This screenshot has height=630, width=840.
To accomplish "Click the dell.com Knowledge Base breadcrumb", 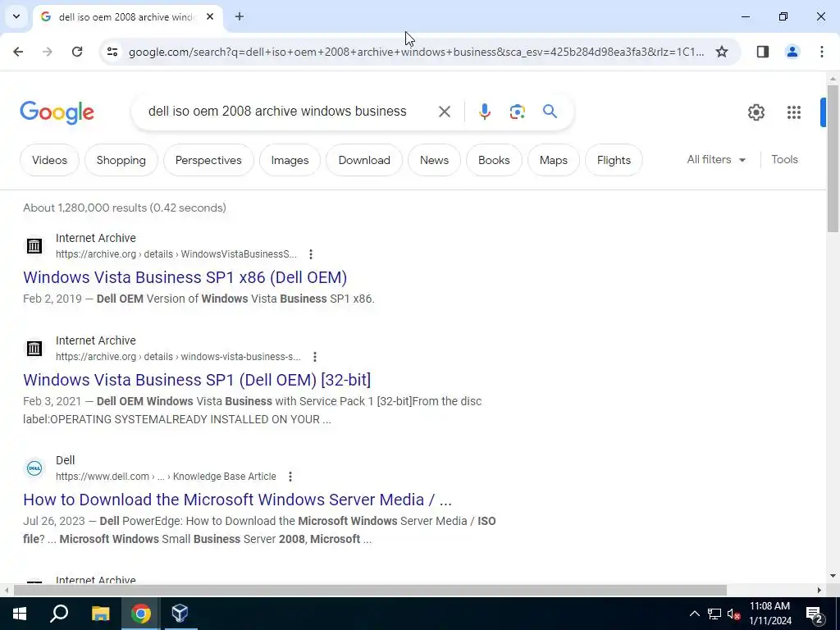I will (166, 477).
